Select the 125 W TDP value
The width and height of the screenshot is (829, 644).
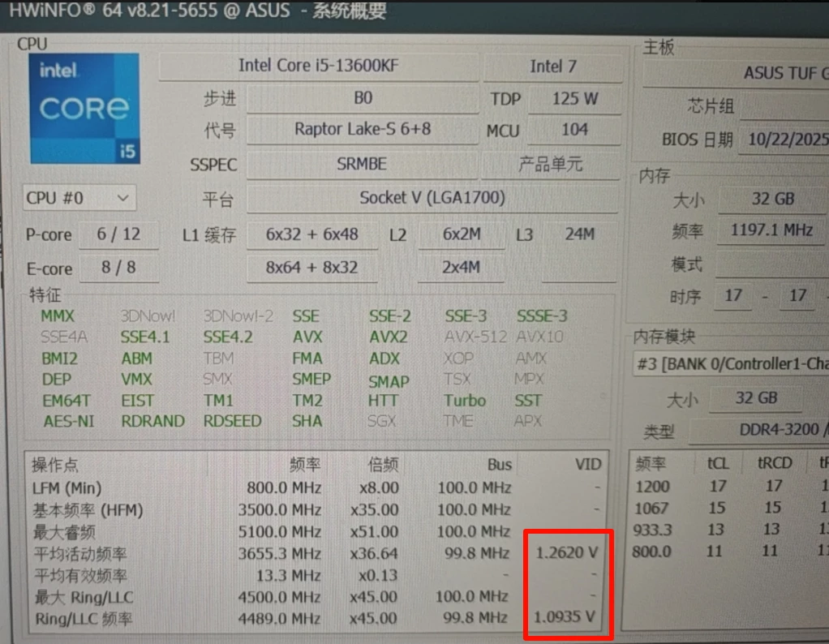click(574, 100)
